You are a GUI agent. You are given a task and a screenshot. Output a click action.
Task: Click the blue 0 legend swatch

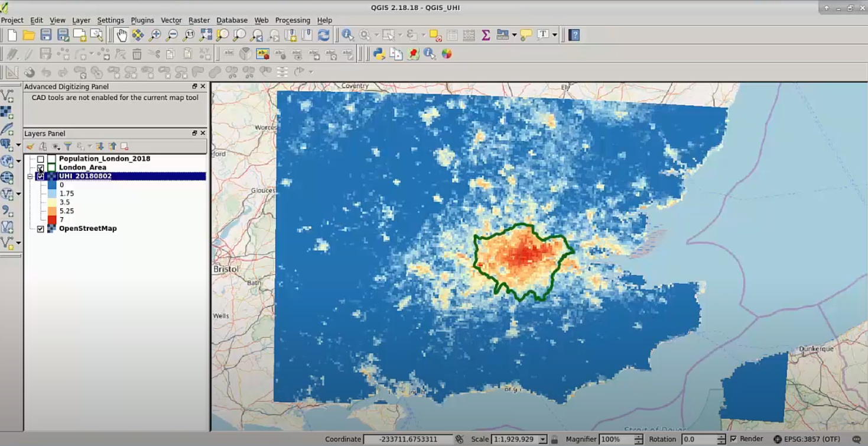[52, 185]
